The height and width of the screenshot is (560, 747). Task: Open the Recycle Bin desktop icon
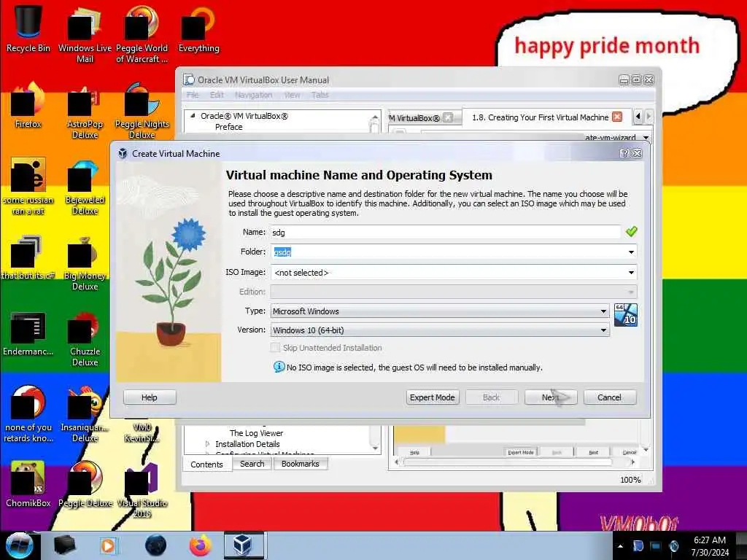[x=28, y=28]
